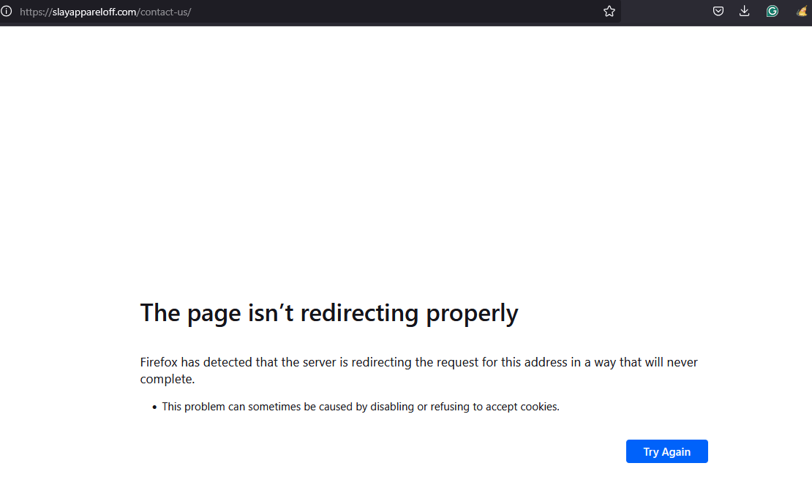Click "The page isn't redirecting properly" heading

coord(328,313)
